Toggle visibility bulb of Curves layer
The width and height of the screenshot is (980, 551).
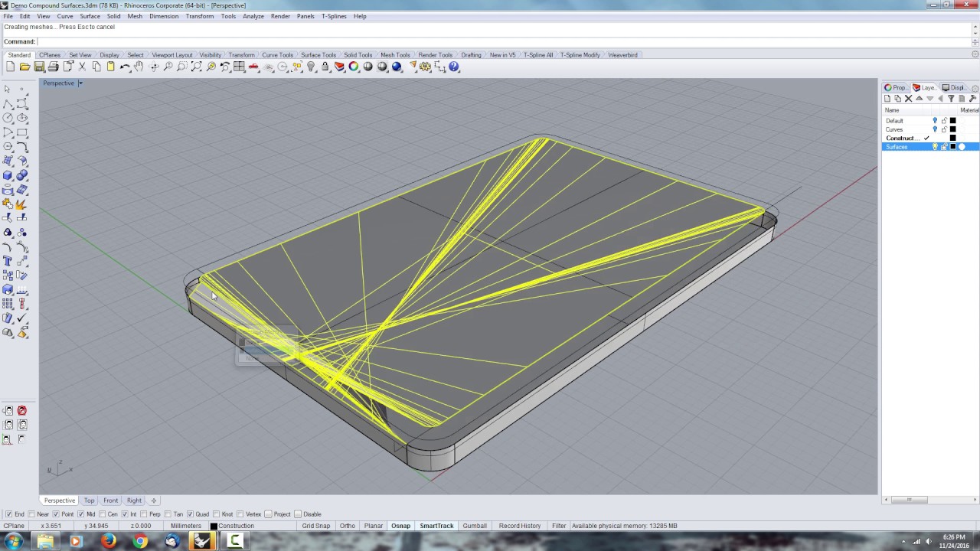click(x=935, y=129)
